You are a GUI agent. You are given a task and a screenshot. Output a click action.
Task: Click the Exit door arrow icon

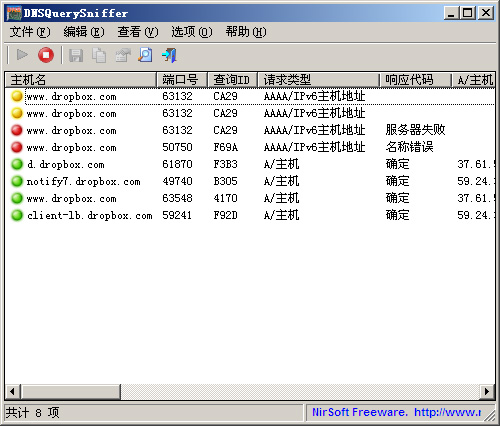(169, 55)
